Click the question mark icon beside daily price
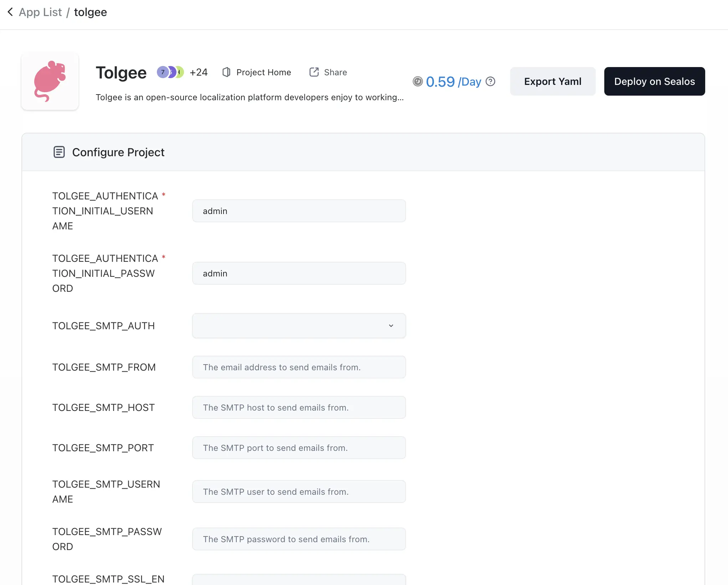The image size is (728, 585). tap(490, 81)
